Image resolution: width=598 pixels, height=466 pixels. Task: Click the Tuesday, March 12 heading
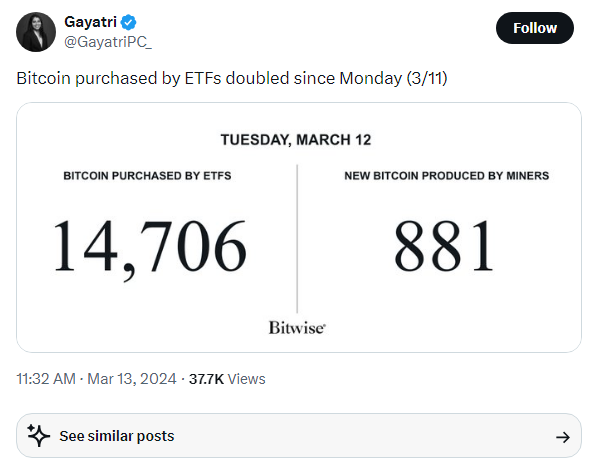click(296, 140)
